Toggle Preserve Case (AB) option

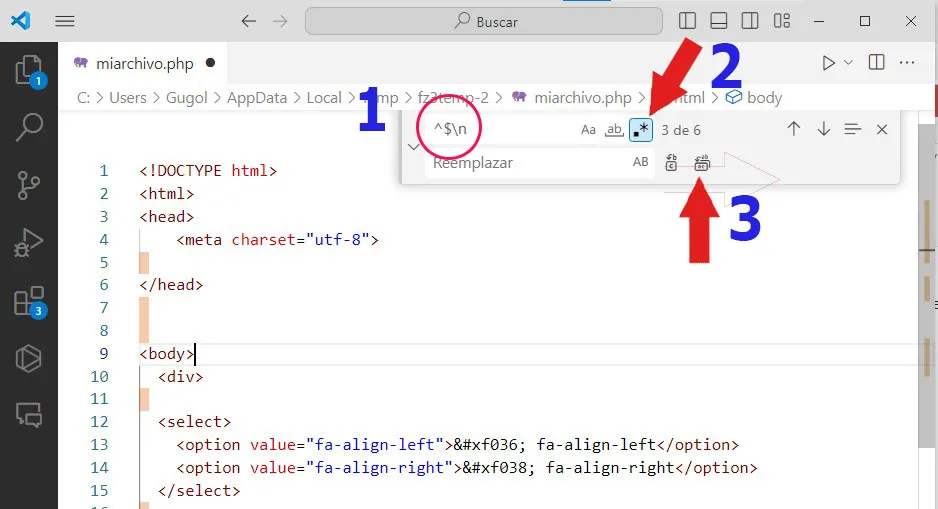point(641,162)
